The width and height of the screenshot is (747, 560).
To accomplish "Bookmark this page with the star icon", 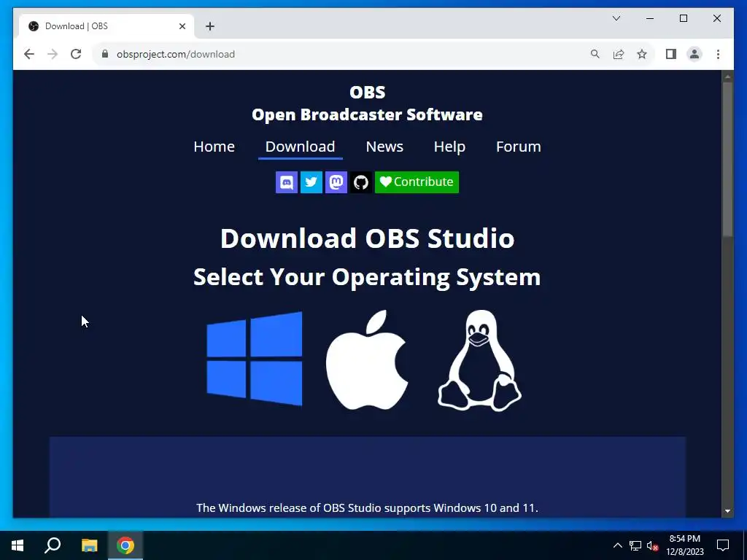I will click(642, 54).
